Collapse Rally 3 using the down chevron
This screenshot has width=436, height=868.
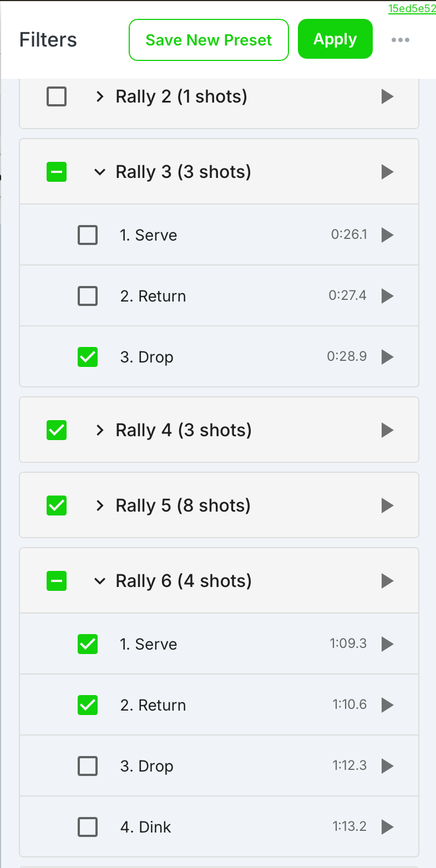pos(100,172)
